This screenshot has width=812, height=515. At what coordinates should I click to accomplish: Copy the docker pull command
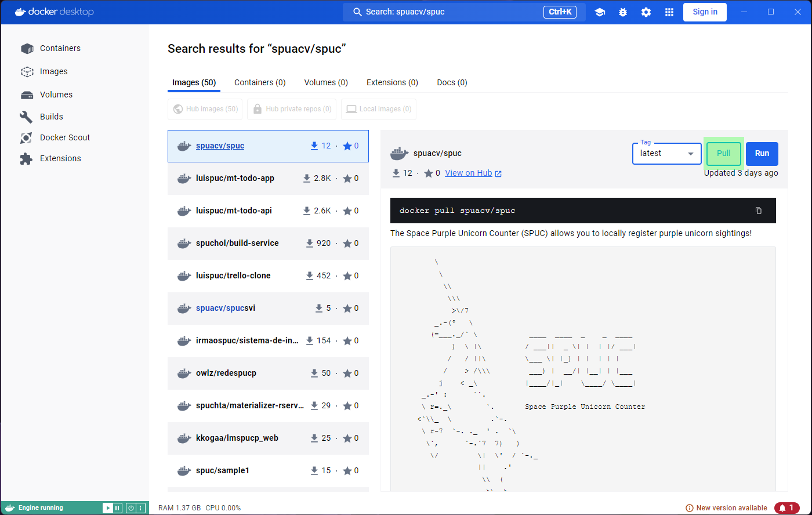coord(759,211)
